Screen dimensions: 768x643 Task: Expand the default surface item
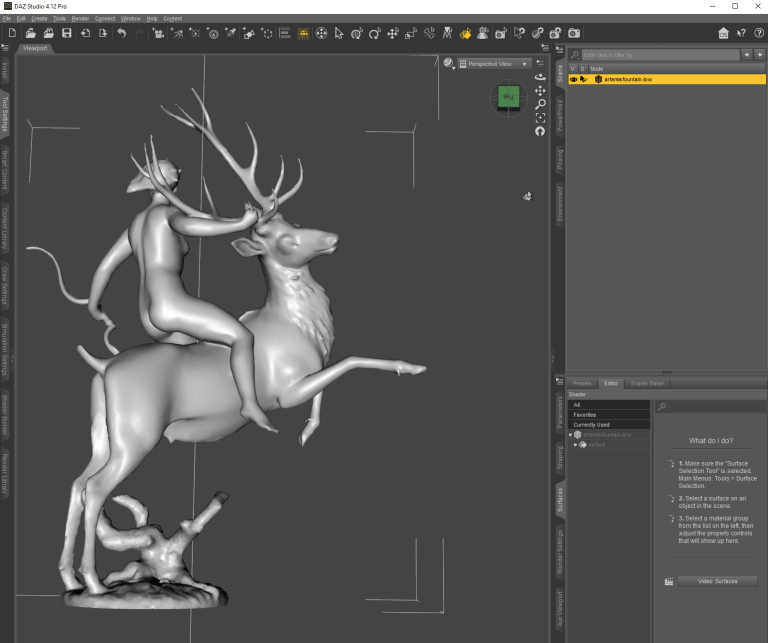tap(576, 445)
